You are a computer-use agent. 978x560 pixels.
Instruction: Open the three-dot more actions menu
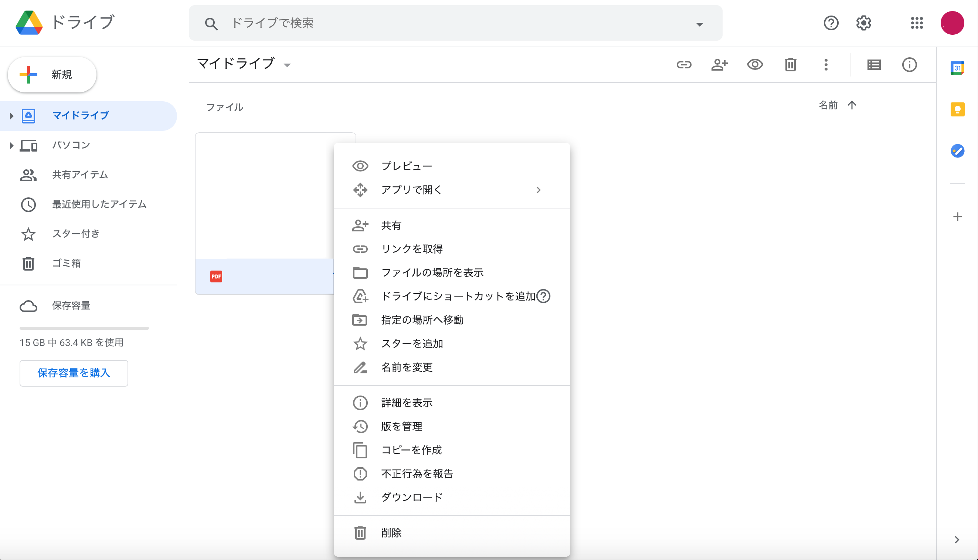(826, 65)
